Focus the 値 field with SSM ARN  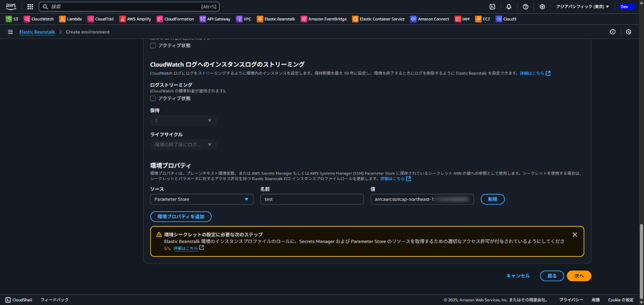pyautogui.click(x=422, y=199)
